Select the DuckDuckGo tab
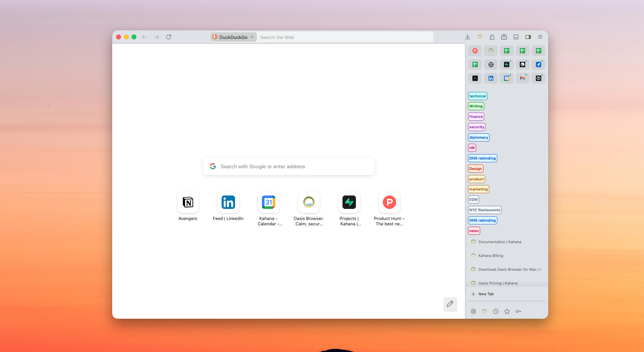644x352 pixels. point(233,37)
